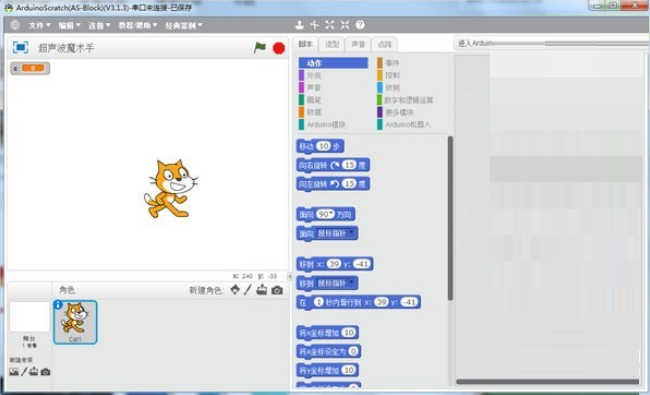Take new sprite photo with camera icon
Screen dimensions: 650x395
[277, 290]
